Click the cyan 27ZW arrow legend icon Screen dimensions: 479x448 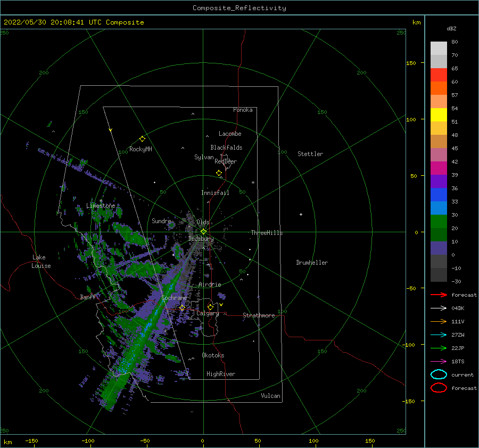pyautogui.click(x=439, y=335)
